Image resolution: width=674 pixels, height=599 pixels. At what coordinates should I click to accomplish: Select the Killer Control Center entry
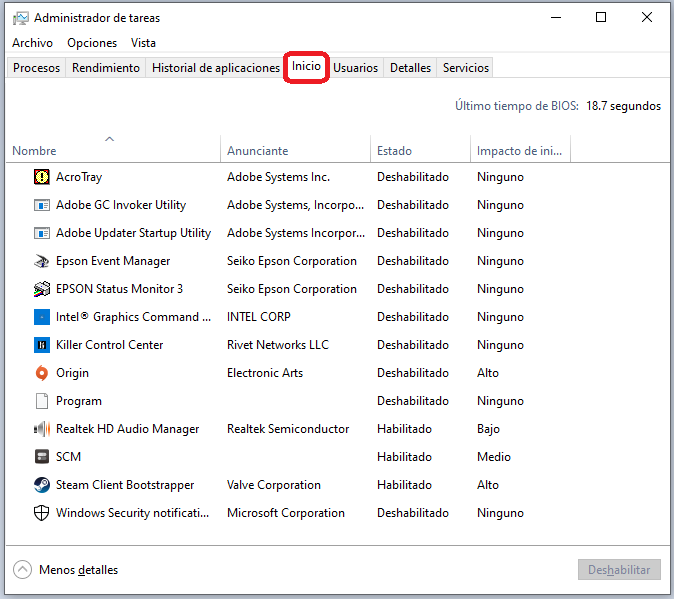[x=110, y=345]
